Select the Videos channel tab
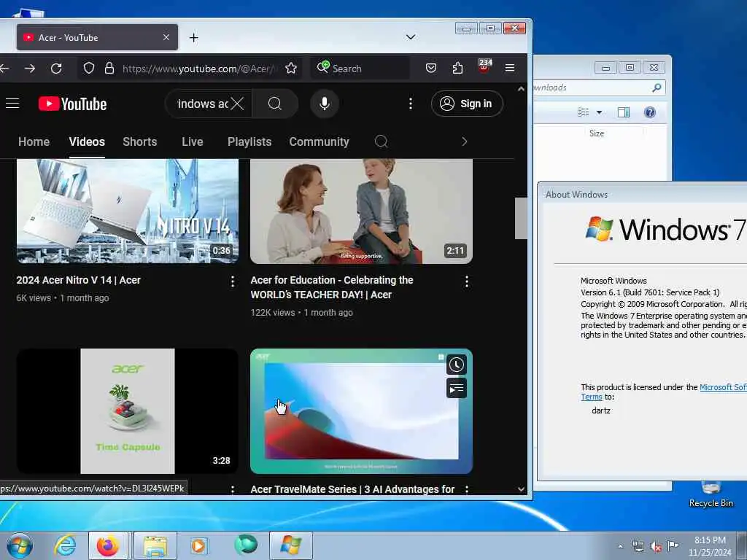Viewport: 747px width, 560px height. point(87,141)
